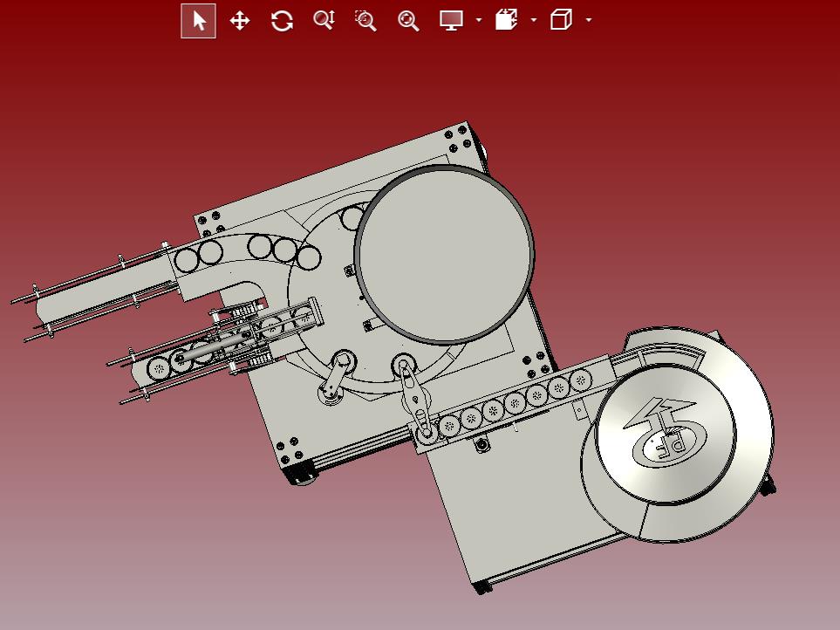Expand the view orientation dropdown arrow

(534, 20)
